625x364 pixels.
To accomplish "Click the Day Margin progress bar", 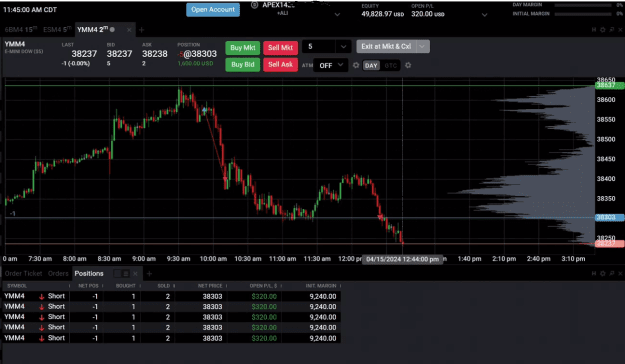I will [x=582, y=5].
